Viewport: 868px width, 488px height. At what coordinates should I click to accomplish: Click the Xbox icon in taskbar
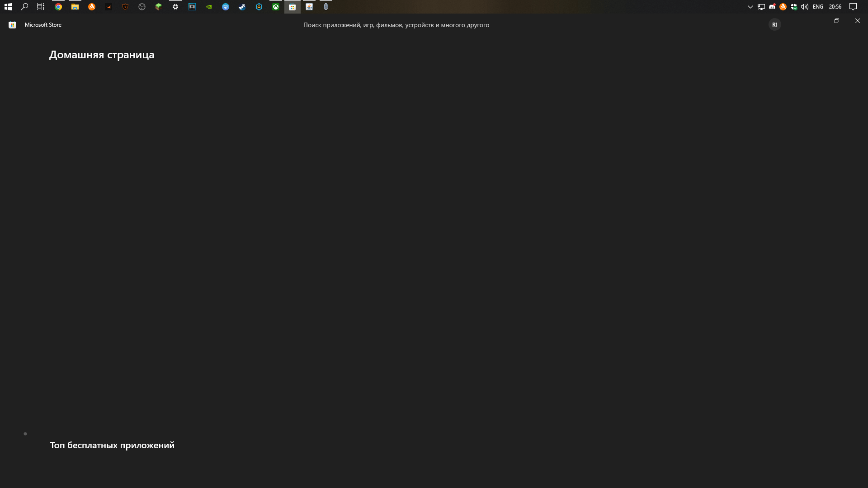pyautogui.click(x=275, y=7)
